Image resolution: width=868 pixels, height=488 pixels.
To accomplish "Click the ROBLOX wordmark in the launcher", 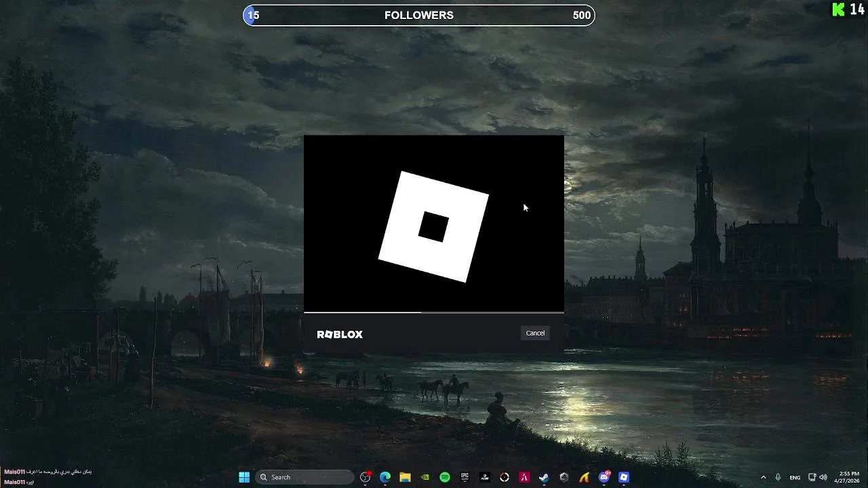I will (x=340, y=334).
